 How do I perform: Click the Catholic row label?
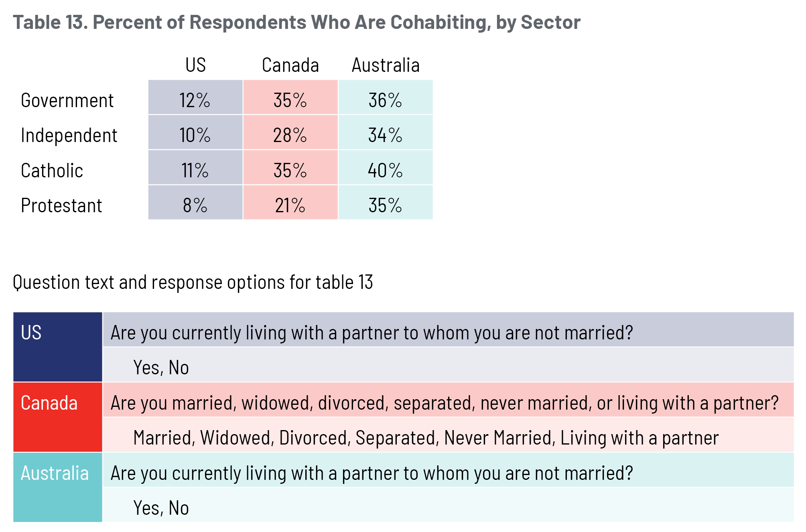(x=52, y=171)
